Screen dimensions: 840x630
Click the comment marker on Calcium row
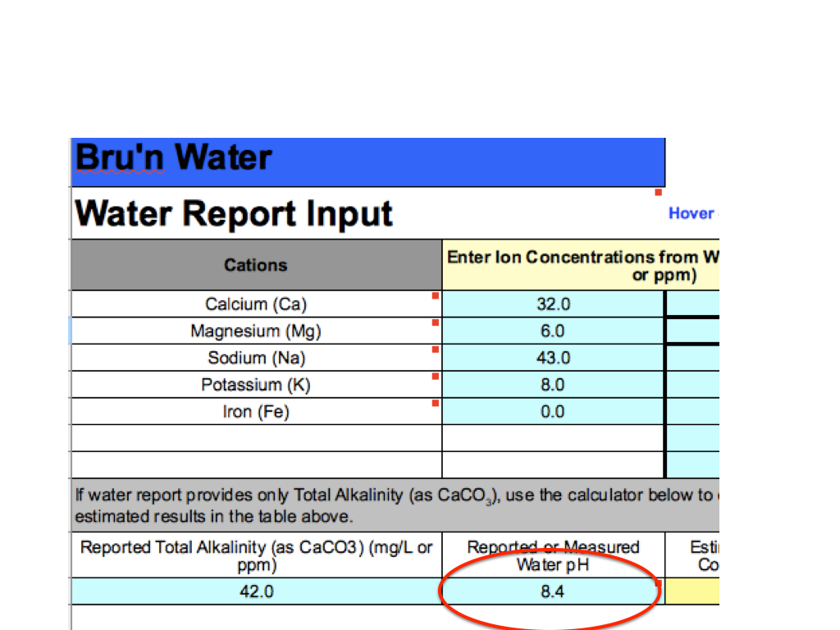tap(436, 295)
